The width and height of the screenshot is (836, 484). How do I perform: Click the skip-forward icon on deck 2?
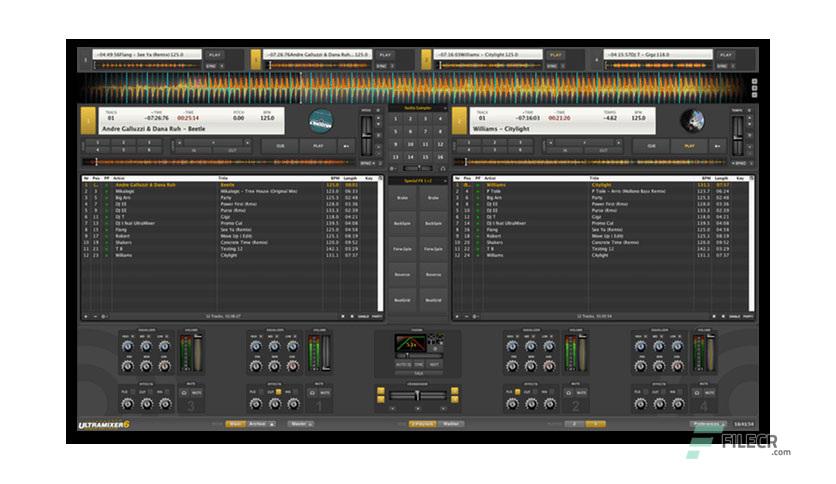(x=717, y=146)
